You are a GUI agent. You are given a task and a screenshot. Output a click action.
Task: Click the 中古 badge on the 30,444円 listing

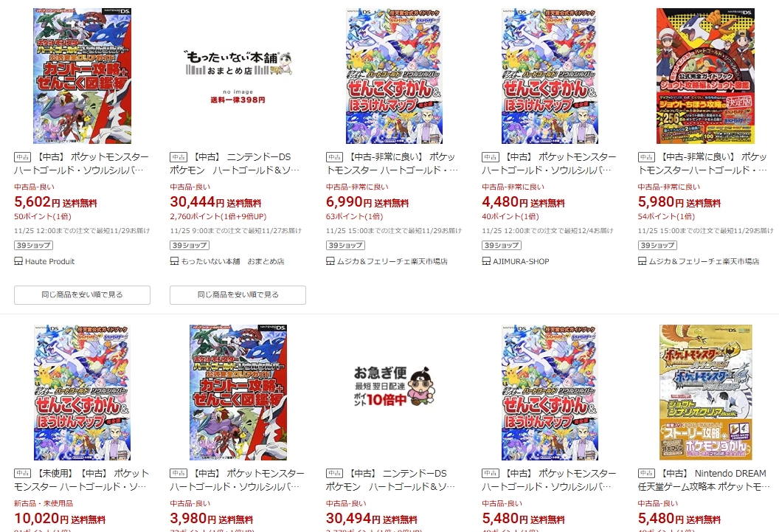coord(179,157)
